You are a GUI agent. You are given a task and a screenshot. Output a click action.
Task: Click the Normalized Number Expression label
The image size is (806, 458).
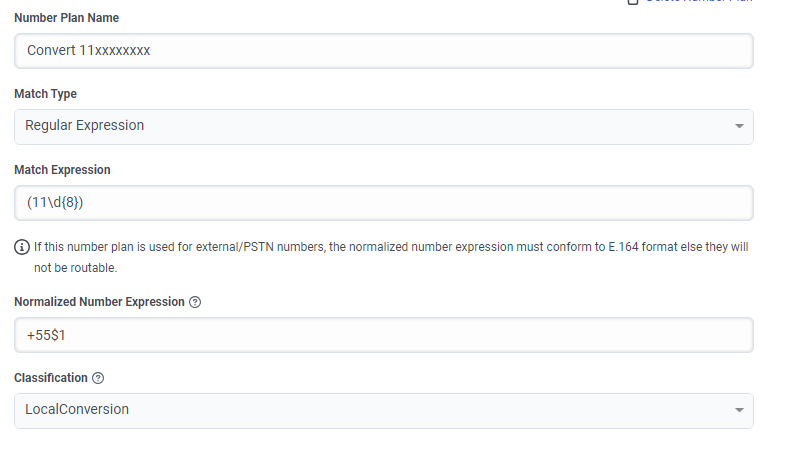click(99, 302)
